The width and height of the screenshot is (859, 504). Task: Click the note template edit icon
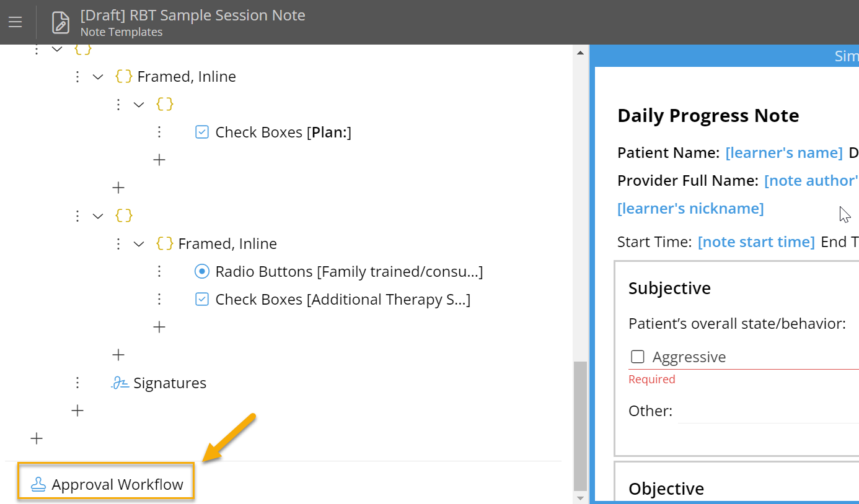[x=60, y=22]
